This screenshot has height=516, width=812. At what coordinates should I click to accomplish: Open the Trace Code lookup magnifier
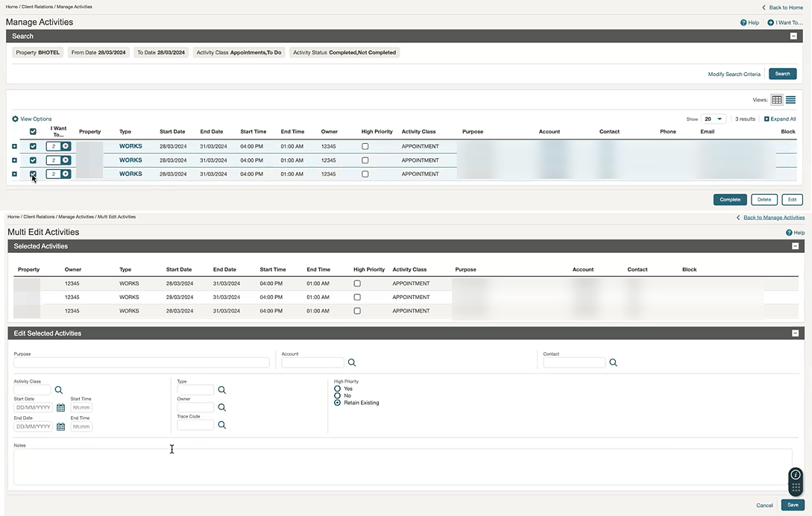tap(221, 424)
